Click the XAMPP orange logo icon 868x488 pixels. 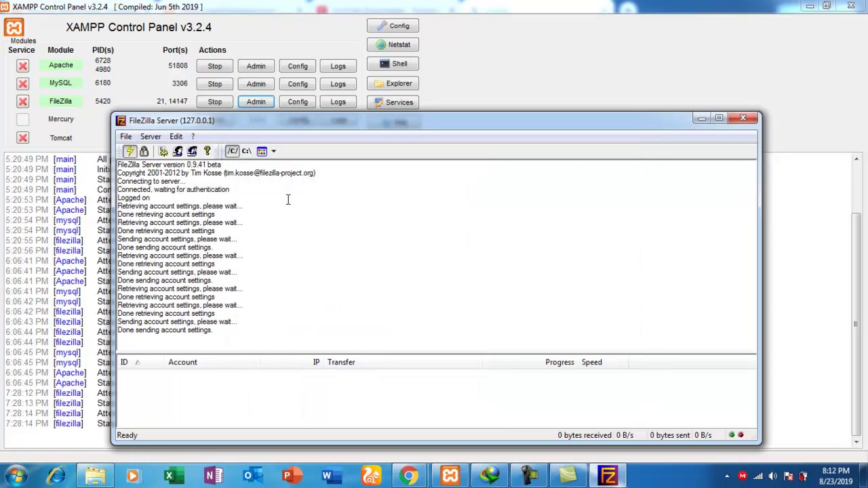click(x=14, y=27)
